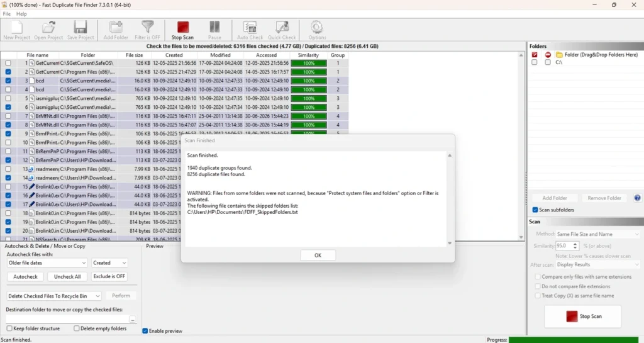
Task: Click the large Stop Scan button in Scan panel
Action: click(x=582, y=317)
